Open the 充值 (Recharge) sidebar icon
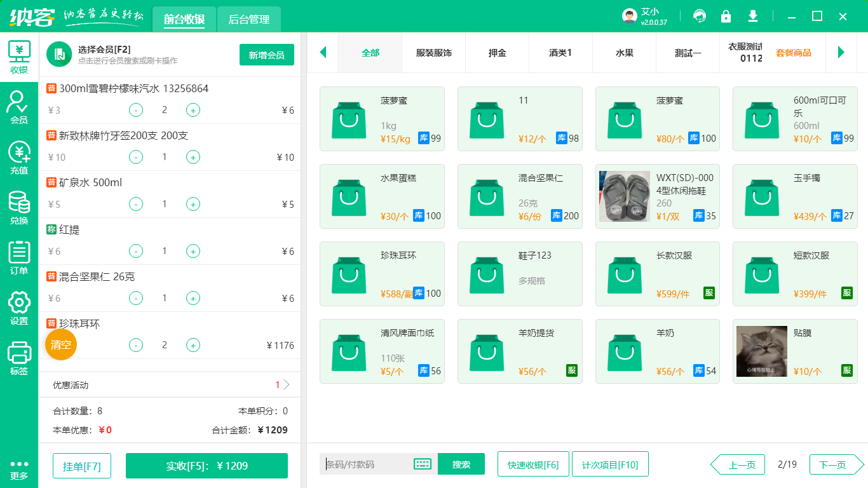This screenshot has height=488, width=868. [x=19, y=157]
